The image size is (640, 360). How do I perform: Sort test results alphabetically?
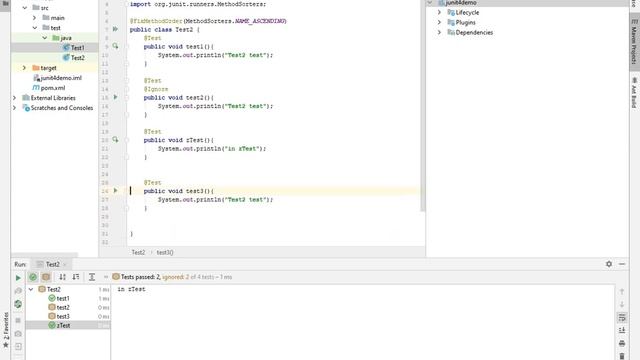point(62,277)
